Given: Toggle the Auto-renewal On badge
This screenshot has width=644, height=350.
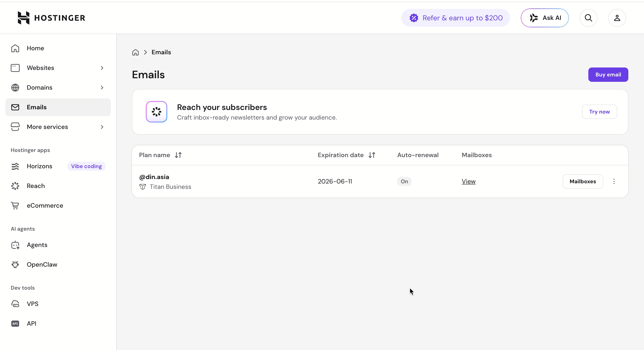Looking at the screenshot, I should point(404,181).
